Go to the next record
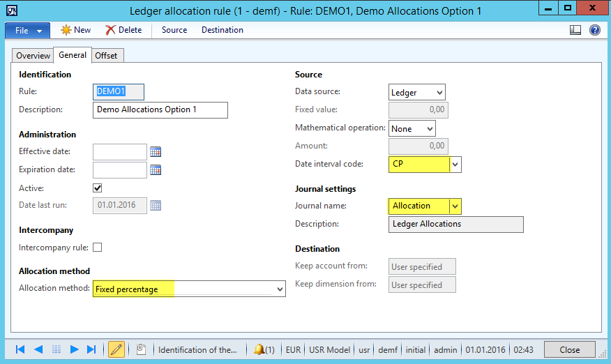 [x=74, y=349]
